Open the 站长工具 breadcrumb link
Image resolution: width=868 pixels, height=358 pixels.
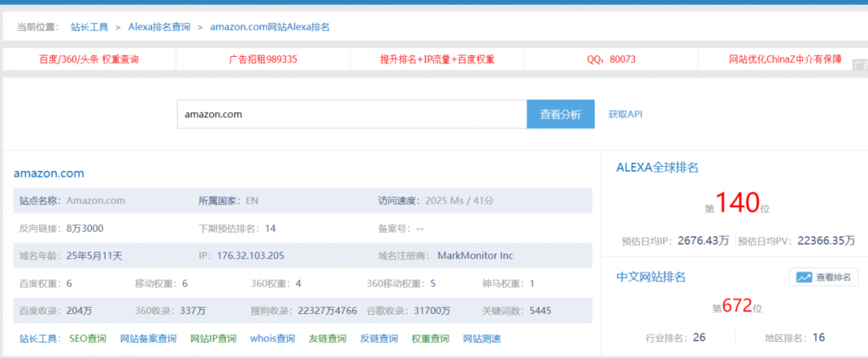coord(90,26)
